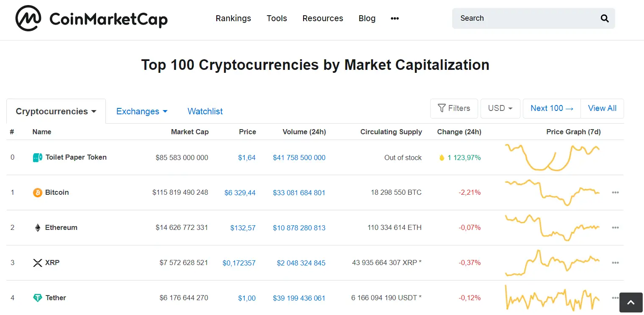Sort by the Circulating Supply column header
The width and height of the screenshot is (644, 315).
391,132
